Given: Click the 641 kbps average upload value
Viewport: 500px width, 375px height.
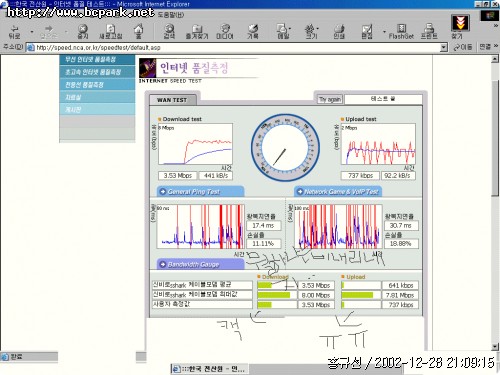Looking at the screenshot, I should (x=400, y=285).
